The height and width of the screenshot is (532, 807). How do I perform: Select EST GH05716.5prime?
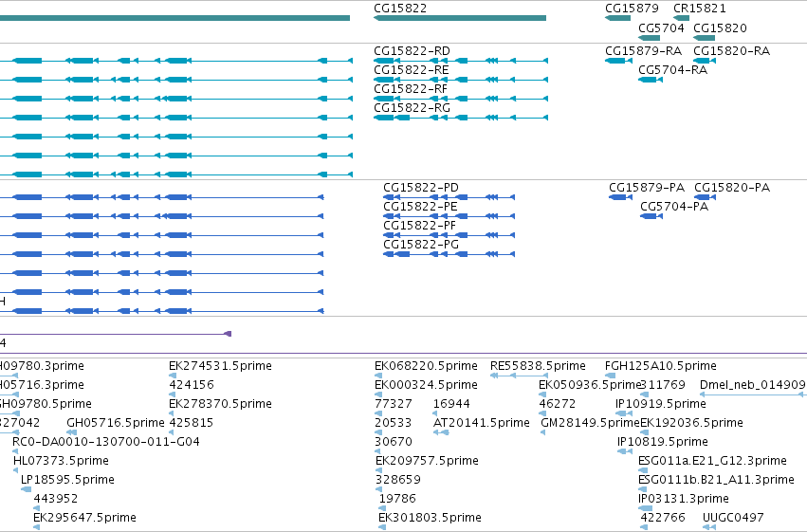click(x=116, y=423)
